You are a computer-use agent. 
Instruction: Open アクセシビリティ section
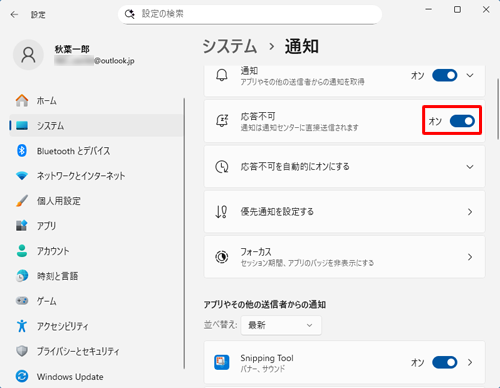point(96,326)
